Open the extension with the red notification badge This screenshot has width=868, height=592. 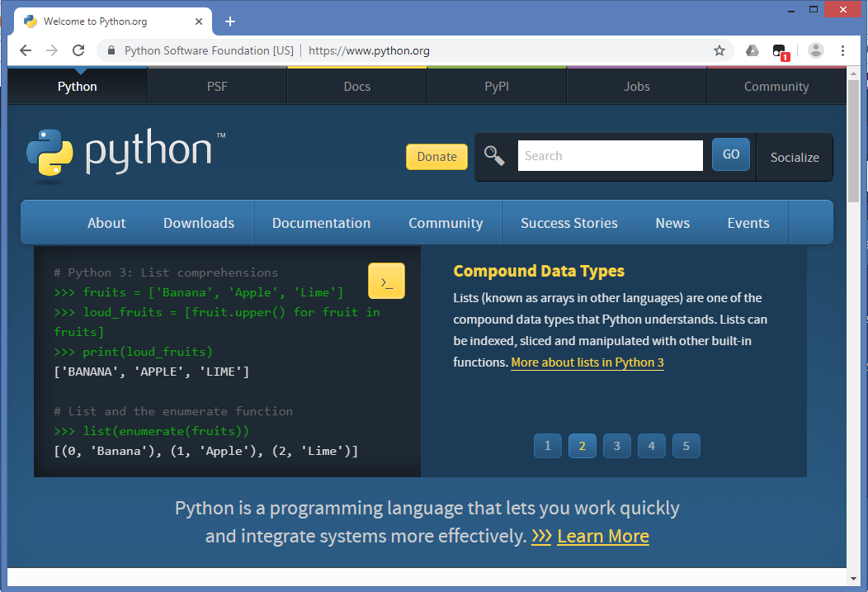click(781, 50)
